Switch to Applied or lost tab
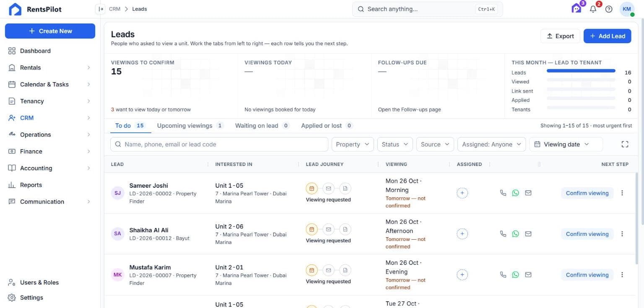The image size is (644, 308). (327, 126)
